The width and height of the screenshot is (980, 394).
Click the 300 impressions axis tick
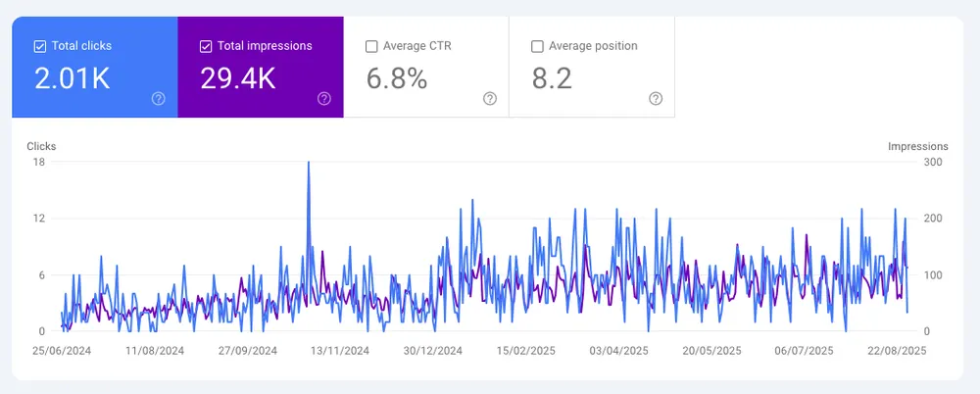point(934,162)
